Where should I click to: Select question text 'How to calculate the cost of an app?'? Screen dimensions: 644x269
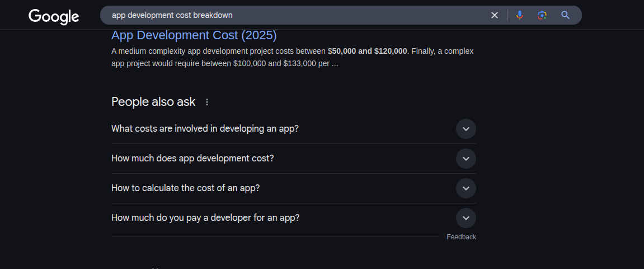[185, 188]
